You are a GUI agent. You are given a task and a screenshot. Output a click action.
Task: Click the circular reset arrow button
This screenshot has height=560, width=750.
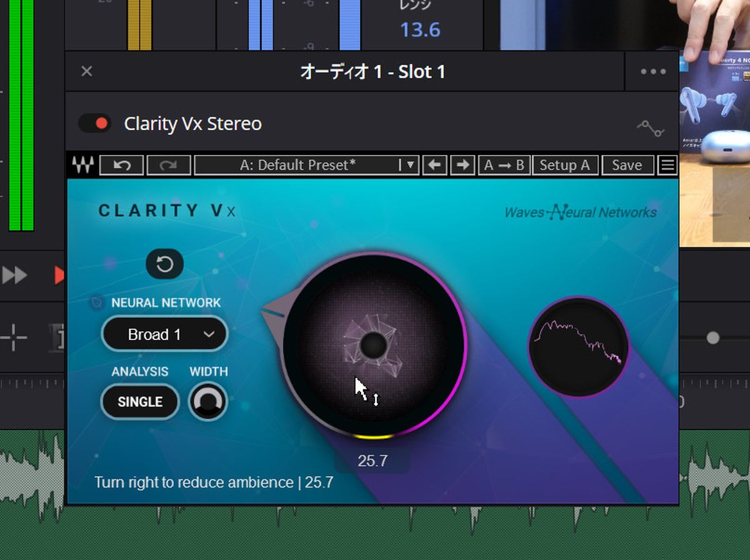click(164, 264)
